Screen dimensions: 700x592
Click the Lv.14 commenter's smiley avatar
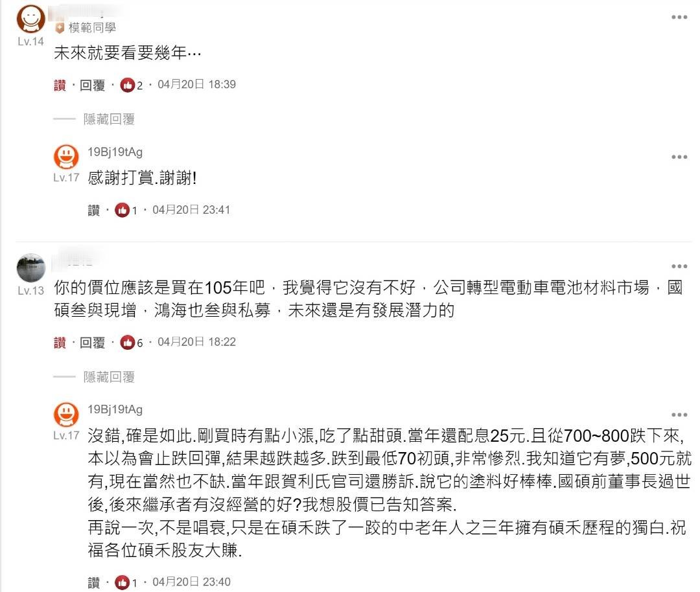click(31, 19)
